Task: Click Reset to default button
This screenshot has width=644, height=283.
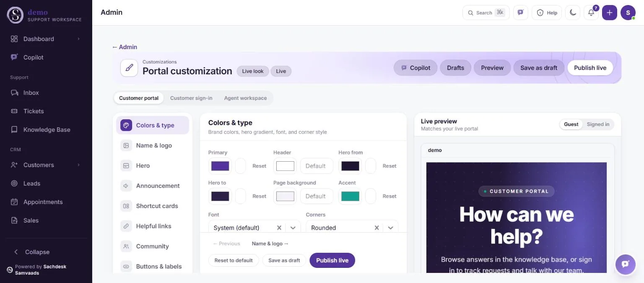Action: pos(234,260)
